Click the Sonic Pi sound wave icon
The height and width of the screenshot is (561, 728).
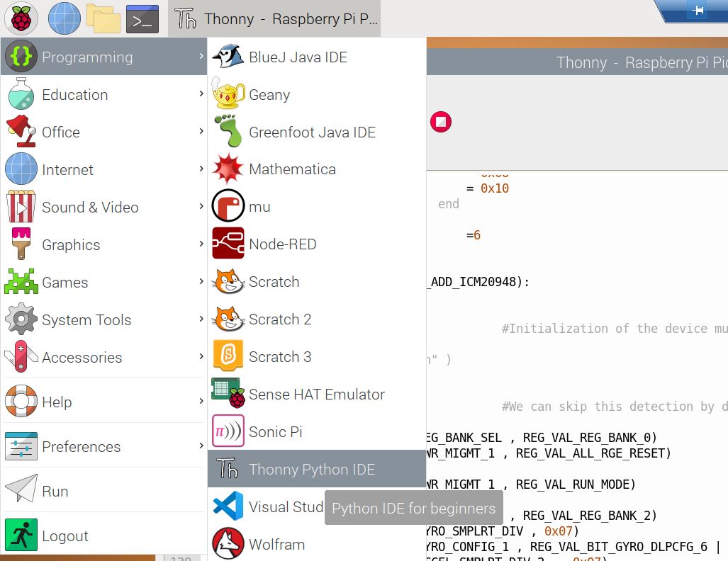pyautogui.click(x=228, y=431)
